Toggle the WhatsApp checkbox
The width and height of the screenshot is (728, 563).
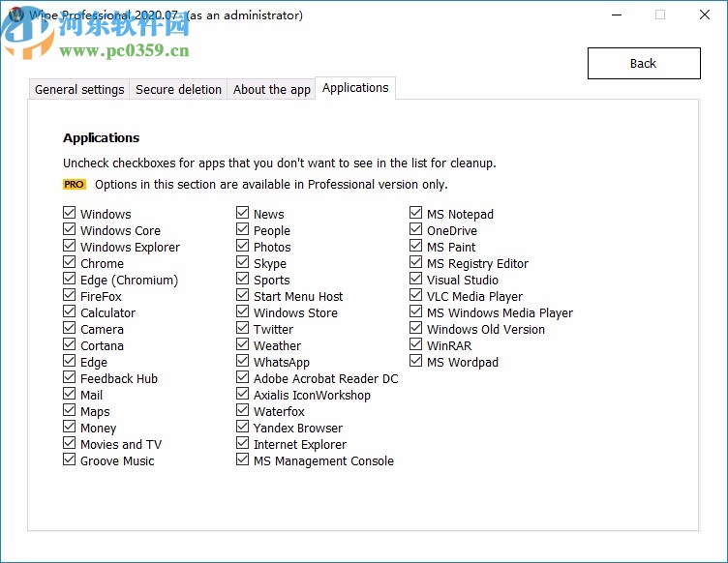[x=242, y=361]
